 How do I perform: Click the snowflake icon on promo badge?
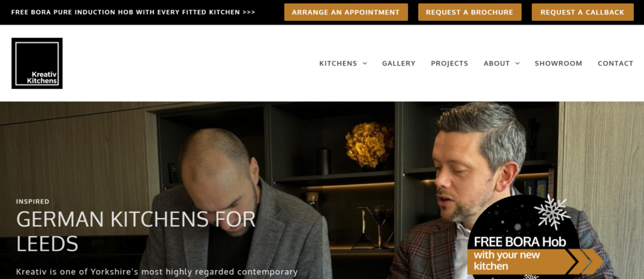552,212
